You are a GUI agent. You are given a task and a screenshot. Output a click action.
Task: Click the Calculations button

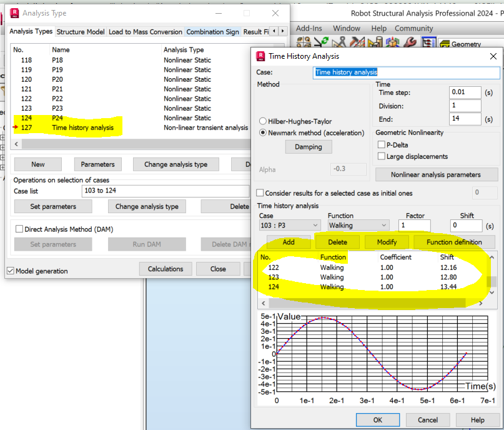click(x=165, y=269)
